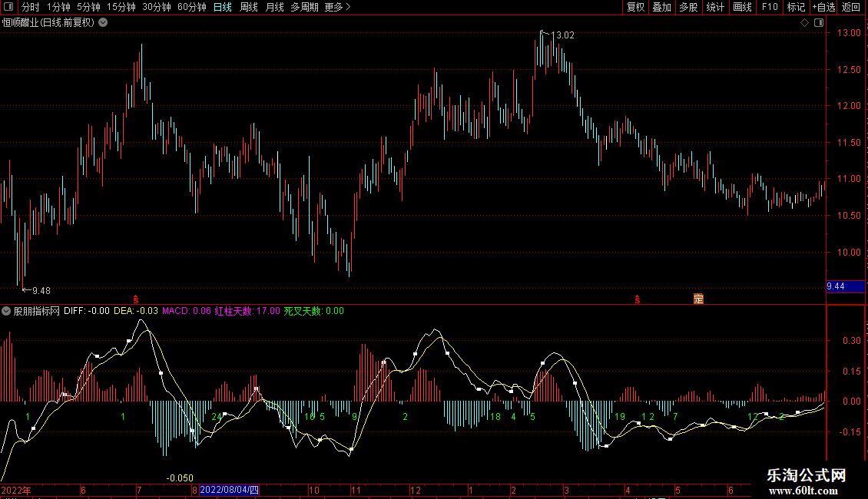Select the 15分钟 period tab
Viewport: 868px width, 499px height.
pyautogui.click(x=121, y=7)
